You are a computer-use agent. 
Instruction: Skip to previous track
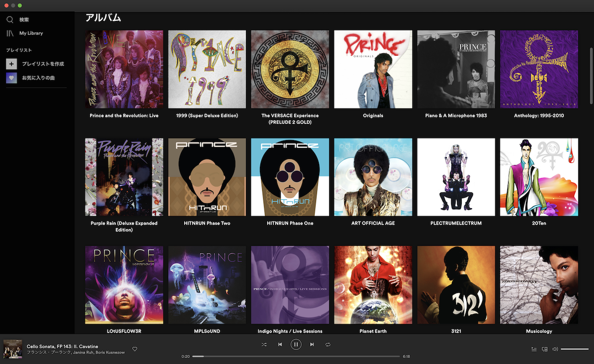pyautogui.click(x=280, y=344)
